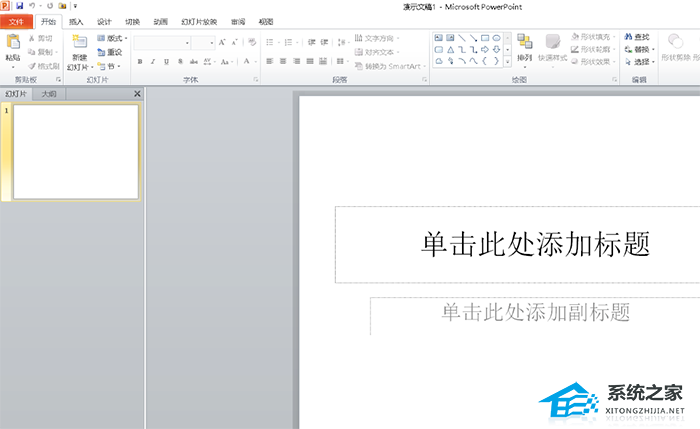This screenshot has width=700, height=429.
Task: Open the File (文件) menu
Action: pos(18,21)
